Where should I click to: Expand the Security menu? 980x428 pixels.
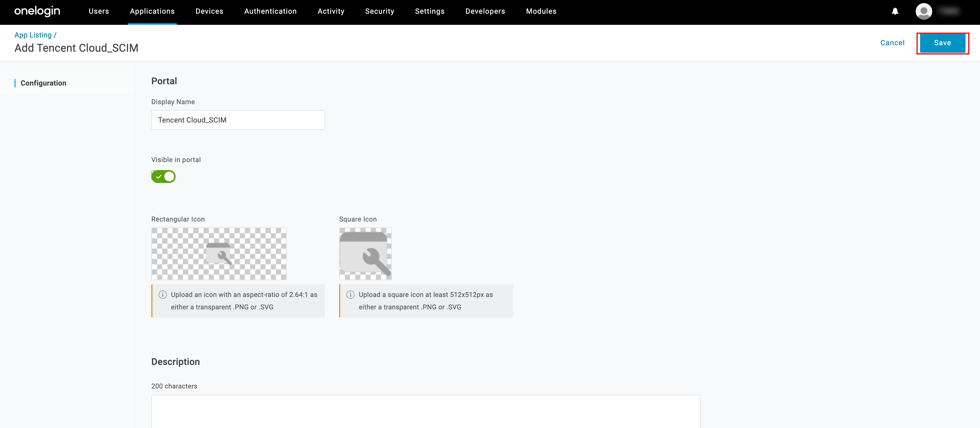(379, 11)
